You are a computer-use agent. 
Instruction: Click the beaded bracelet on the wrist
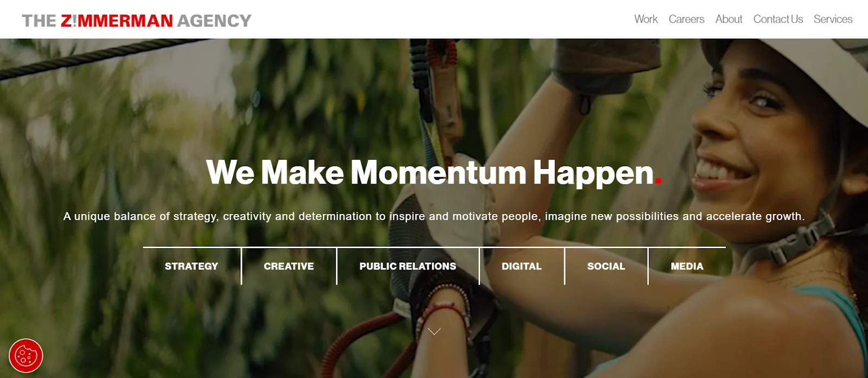click(445, 310)
